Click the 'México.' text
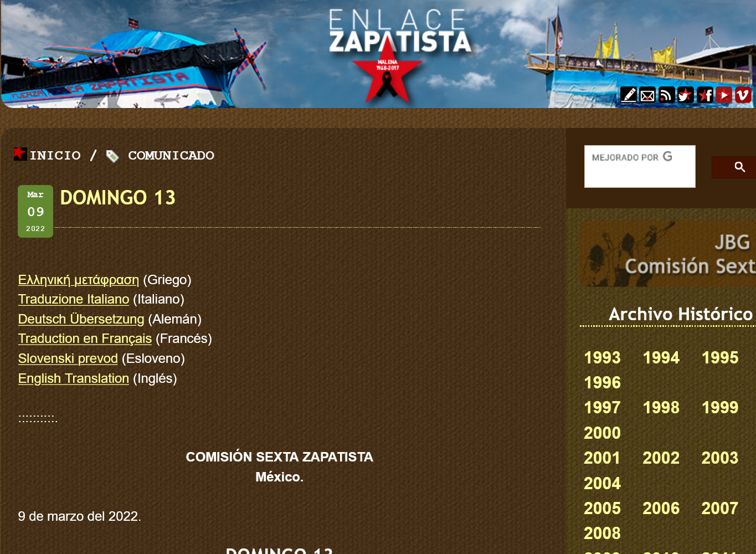Image resolution: width=756 pixels, height=554 pixels. click(280, 477)
